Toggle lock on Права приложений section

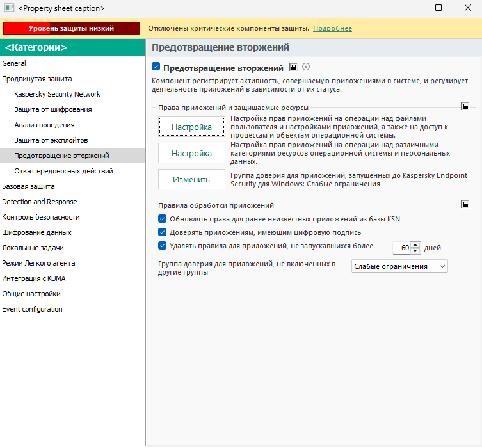click(x=465, y=106)
